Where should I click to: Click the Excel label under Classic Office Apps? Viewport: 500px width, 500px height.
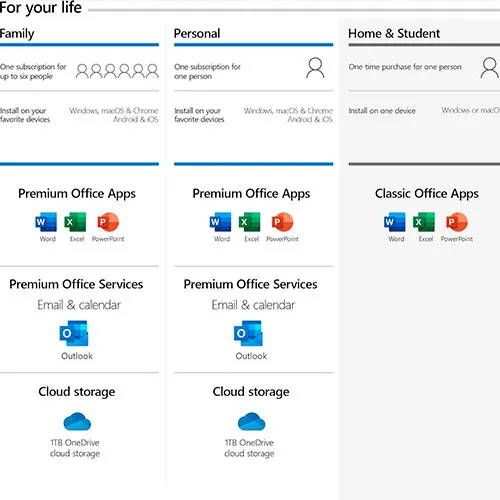426,239
